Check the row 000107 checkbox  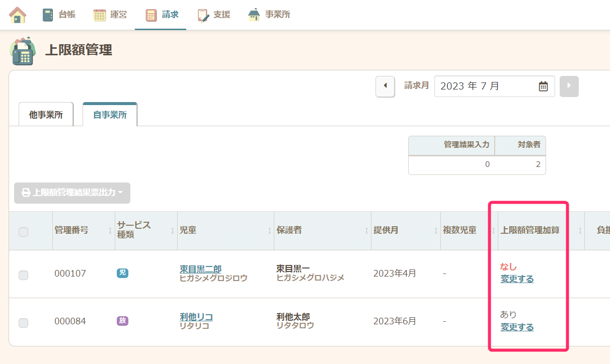coord(23,275)
